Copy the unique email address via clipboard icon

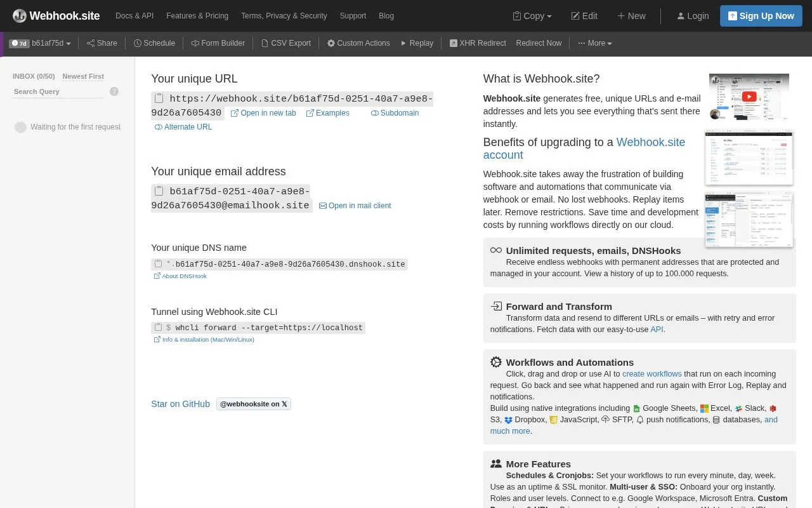pos(159,191)
